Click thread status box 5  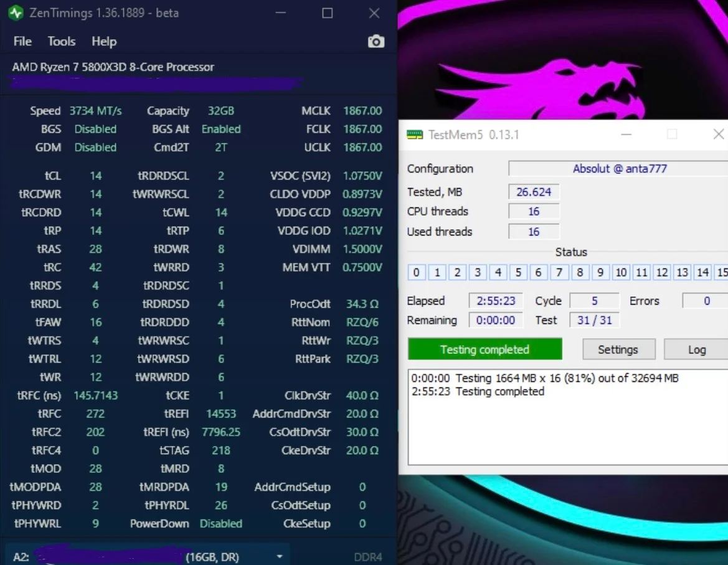coord(518,272)
